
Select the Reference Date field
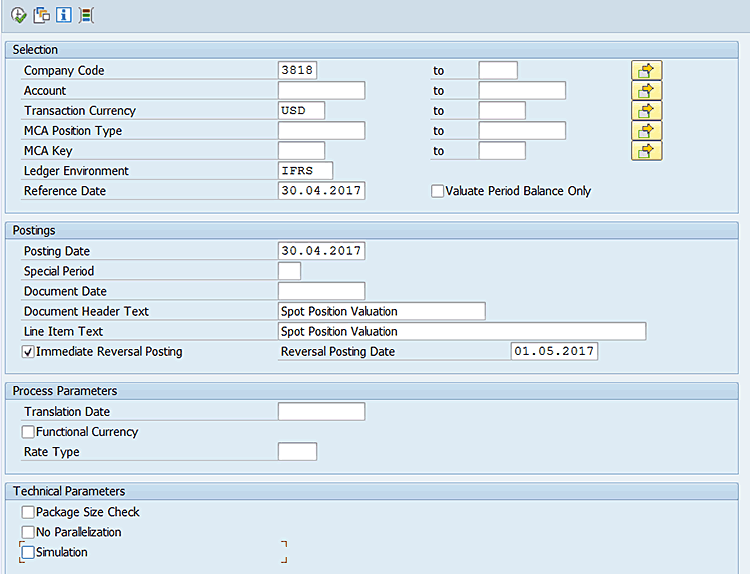[321, 191]
